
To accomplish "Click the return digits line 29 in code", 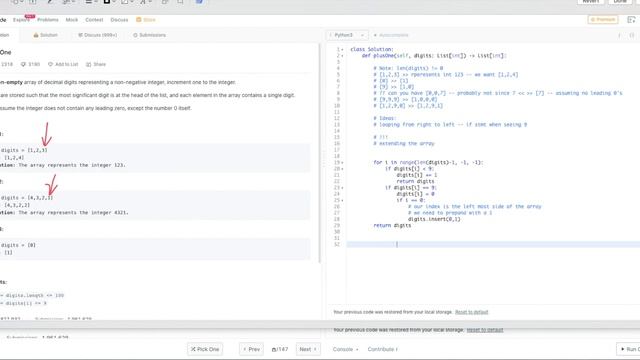I will click(x=392, y=225).
